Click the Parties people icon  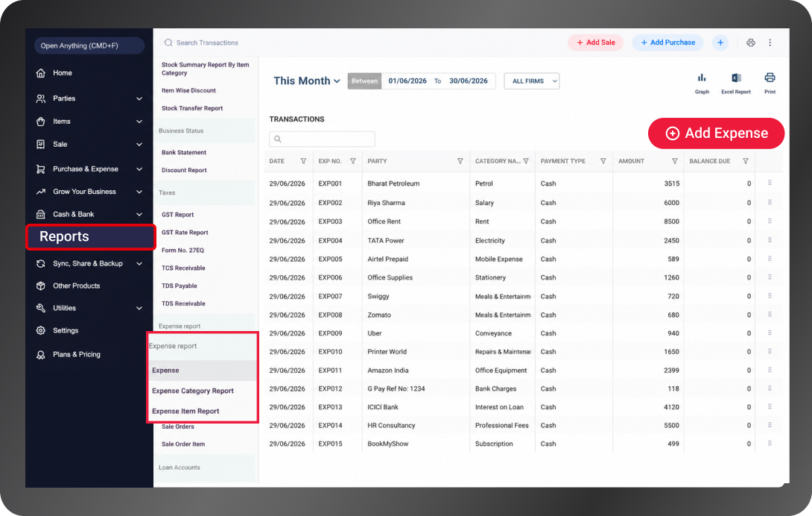click(40, 98)
